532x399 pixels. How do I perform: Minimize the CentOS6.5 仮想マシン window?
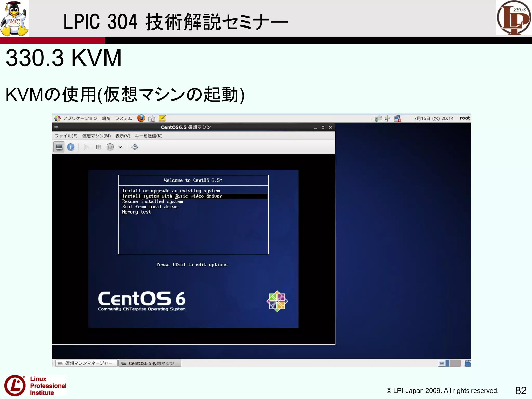click(315, 127)
